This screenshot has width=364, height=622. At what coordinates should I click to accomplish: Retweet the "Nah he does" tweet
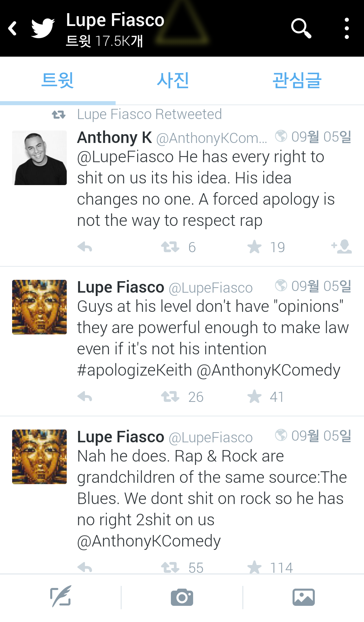click(170, 567)
